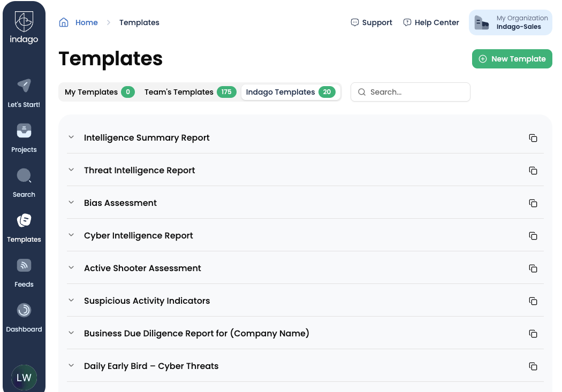Select the Indago Templates tab

point(291,92)
